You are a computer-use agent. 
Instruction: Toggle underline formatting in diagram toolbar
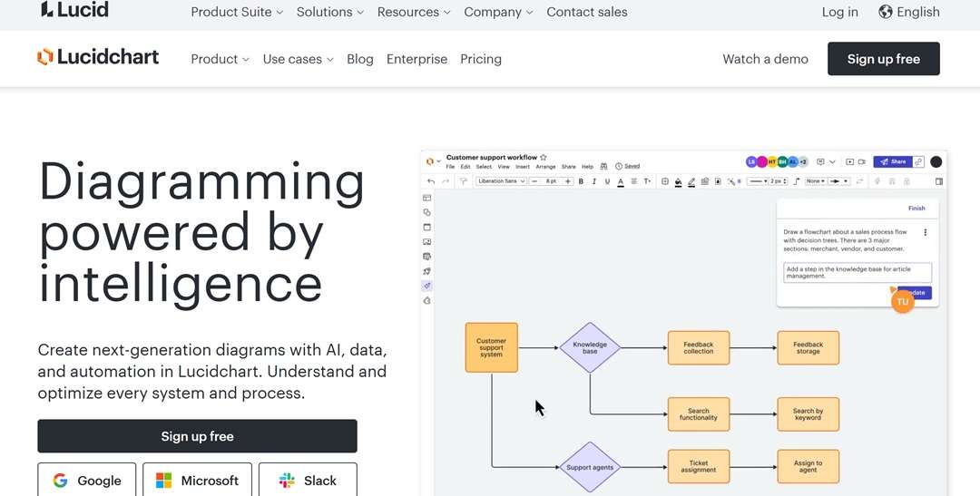tap(607, 181)
